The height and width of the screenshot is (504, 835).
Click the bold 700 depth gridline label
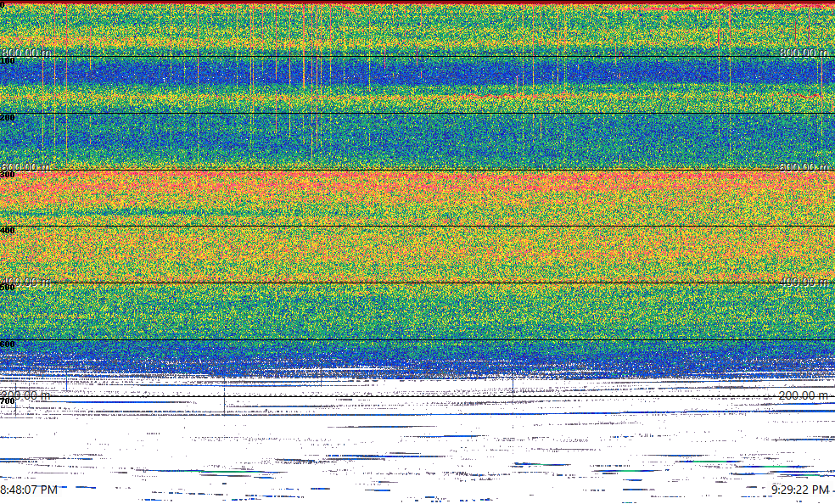tap(8, 401)
